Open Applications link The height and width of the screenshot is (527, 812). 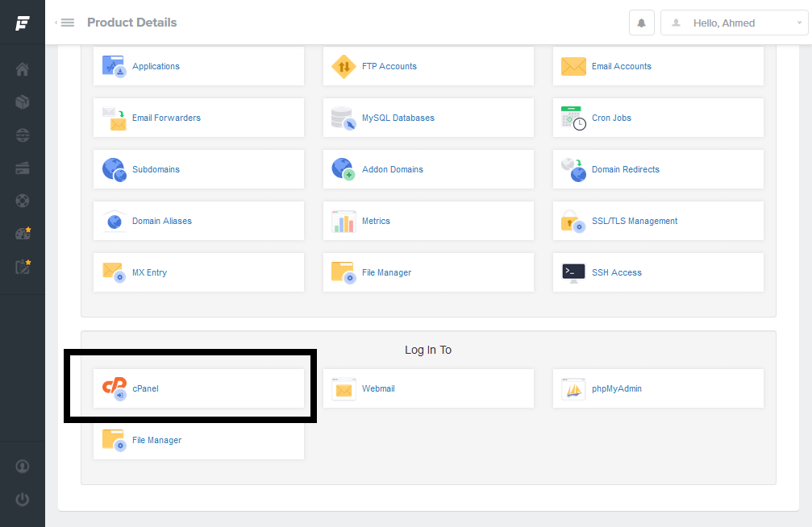156,66
